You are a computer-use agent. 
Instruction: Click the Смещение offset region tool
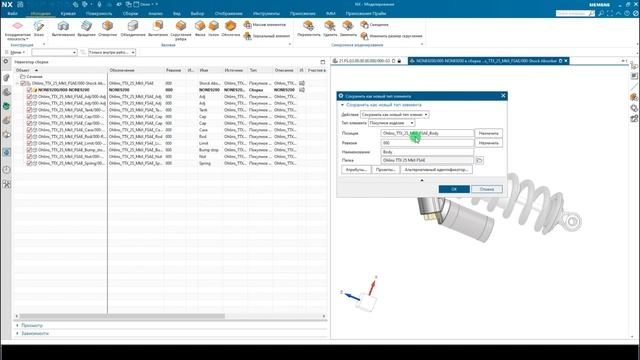pyautogui.click(x=374, y=25)
